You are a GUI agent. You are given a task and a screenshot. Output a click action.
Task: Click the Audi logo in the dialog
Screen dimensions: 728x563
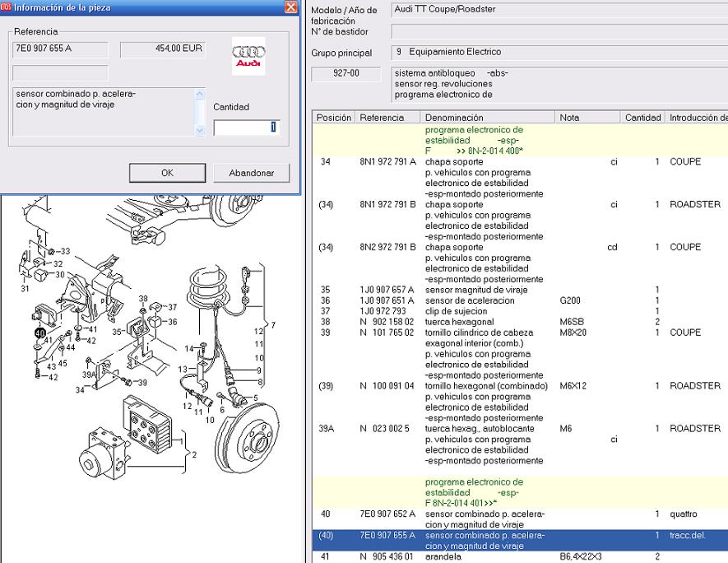[x=248, y=56]
